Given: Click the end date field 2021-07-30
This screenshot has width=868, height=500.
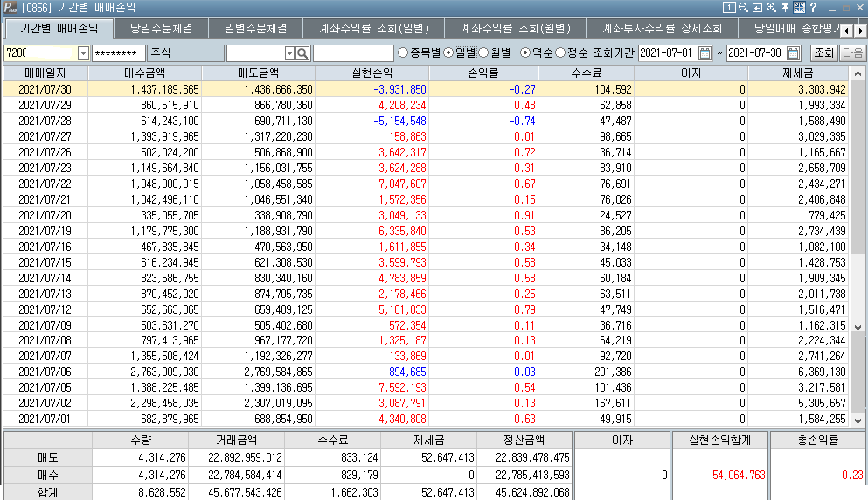Looking at the screenshot, I should click(756, 53).
